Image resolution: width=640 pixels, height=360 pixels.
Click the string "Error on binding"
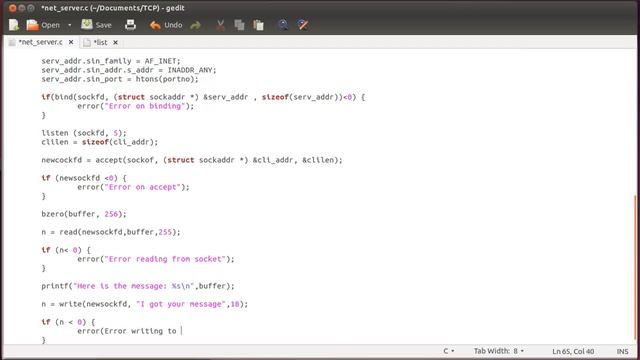click(145, 106)
